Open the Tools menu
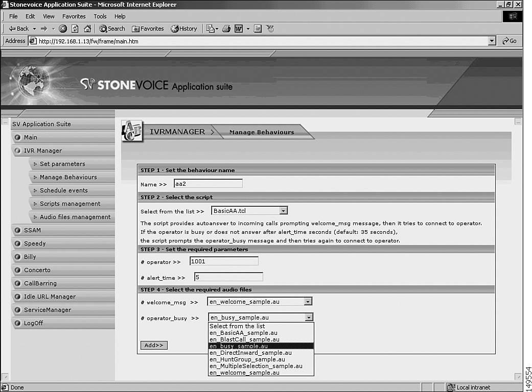This screenshot has height=392, width=532. click(x=100, y=16)
